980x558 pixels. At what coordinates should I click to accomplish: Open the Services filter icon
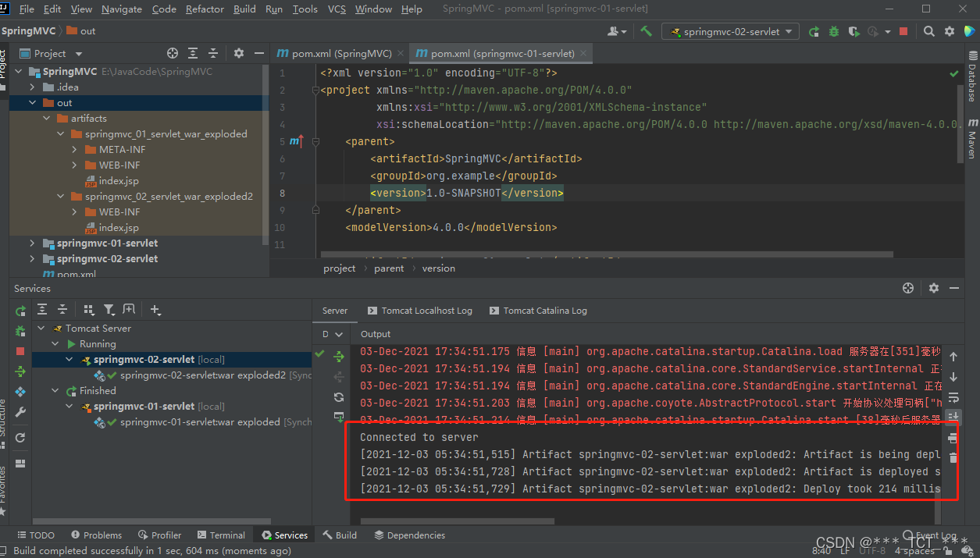pyautogui.click(x=109, y=310)
